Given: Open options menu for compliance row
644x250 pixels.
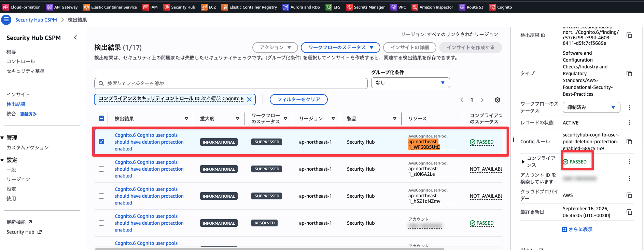Looking at the screenshot, I should (x=629, y=162).
